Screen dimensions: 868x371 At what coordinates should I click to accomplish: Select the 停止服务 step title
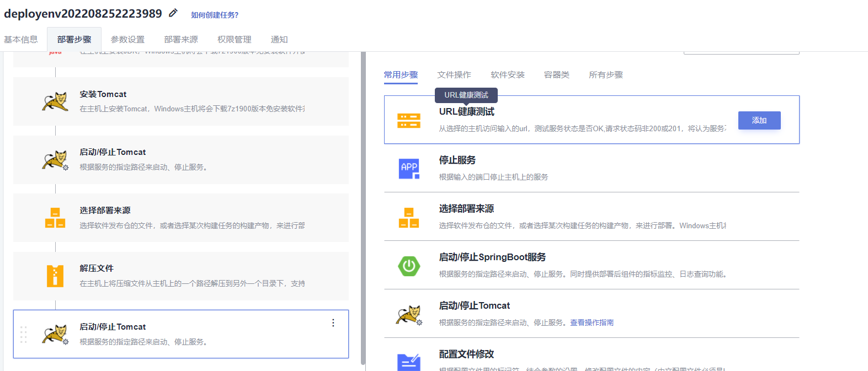coord(457,160)
